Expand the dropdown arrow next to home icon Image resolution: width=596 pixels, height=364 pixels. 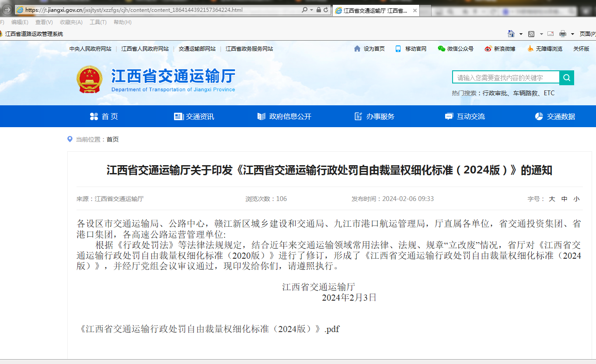521,34
